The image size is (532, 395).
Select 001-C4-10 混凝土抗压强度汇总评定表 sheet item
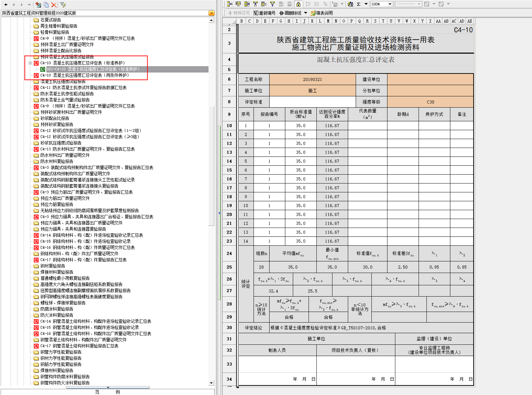93,69
